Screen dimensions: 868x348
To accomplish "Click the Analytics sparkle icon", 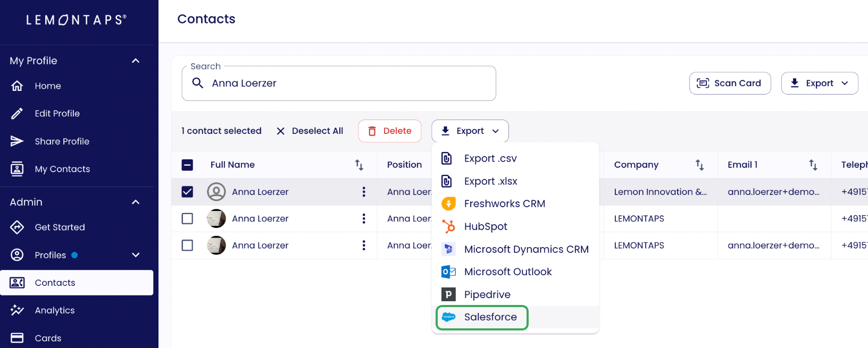I will 17,310.
